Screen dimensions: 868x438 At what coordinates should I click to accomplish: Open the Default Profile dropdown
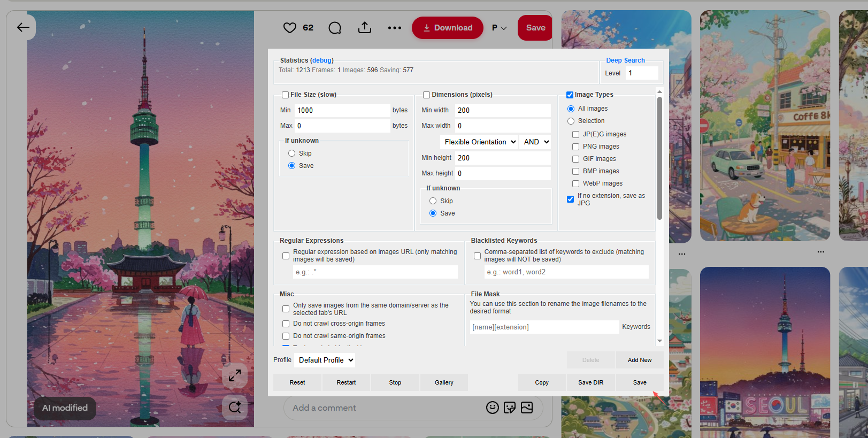[x=325, y=360]
